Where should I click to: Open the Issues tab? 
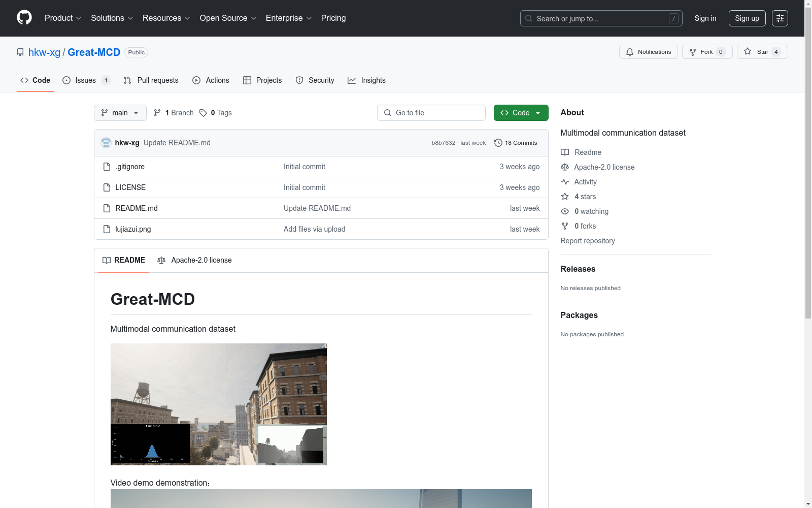click(86, 80)
